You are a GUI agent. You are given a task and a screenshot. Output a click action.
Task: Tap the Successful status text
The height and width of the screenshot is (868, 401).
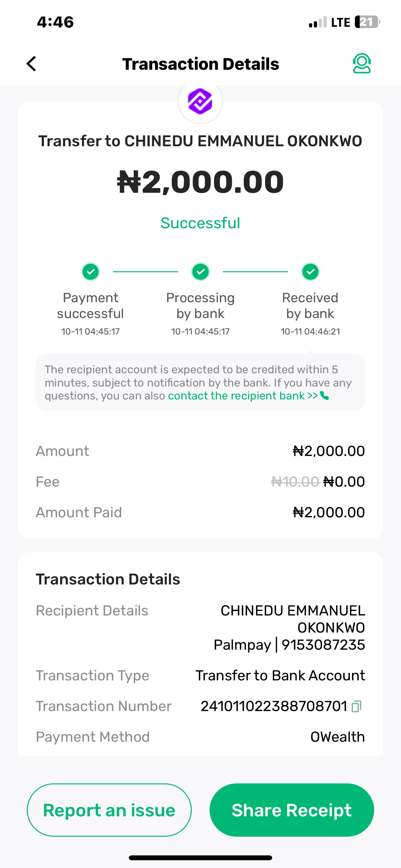click(200, 223)
